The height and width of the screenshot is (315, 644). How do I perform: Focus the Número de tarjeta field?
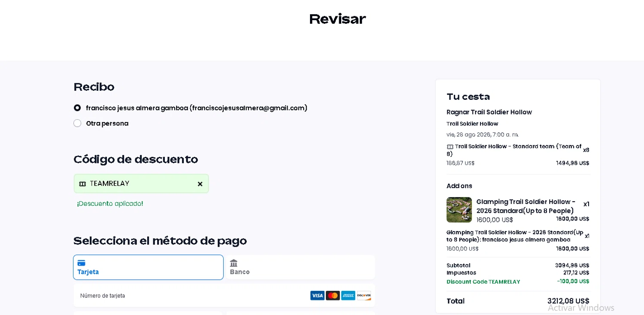(x=224, y=296)
